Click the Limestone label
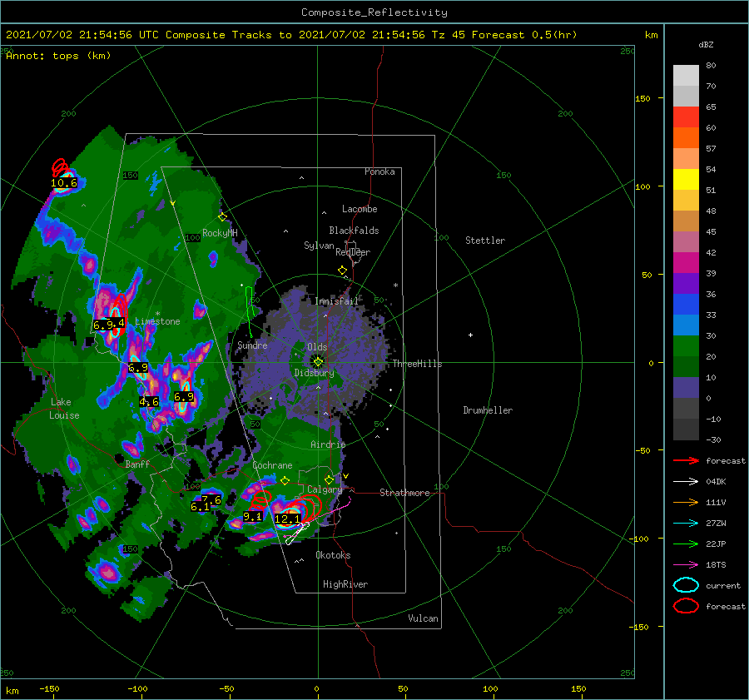This screenshot has height=700, width=749. point(157,321)
